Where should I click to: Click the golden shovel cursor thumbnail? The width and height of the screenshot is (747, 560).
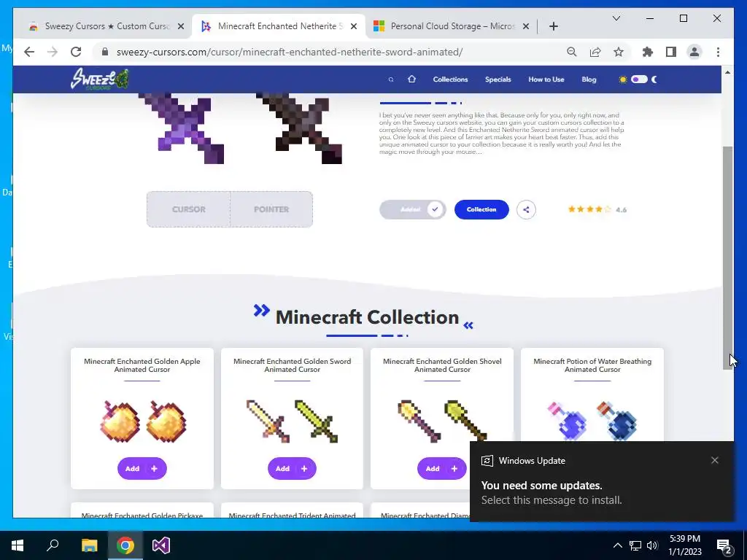[x=442, y=421]
